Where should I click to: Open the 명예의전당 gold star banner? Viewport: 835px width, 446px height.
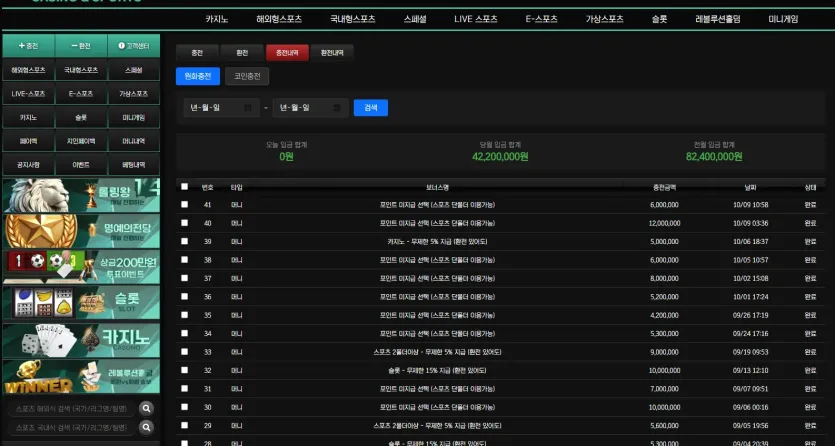(x=81, y=231)
